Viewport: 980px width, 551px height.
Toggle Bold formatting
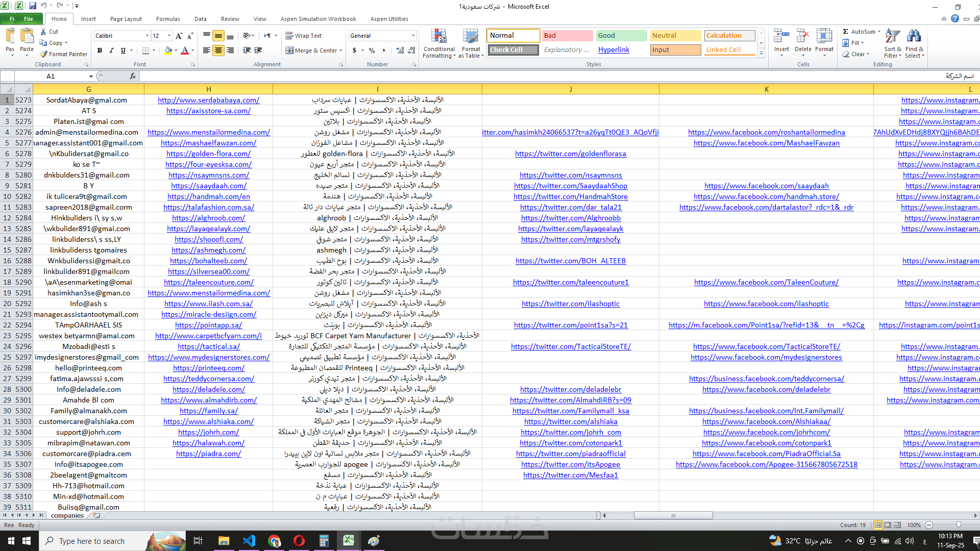[x=100, y=51]
